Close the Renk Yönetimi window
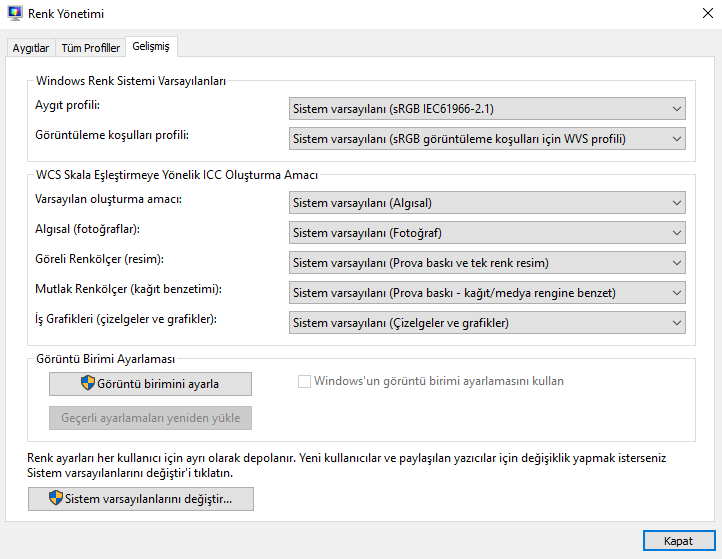The image size is (722, 559). pos(708,13)
